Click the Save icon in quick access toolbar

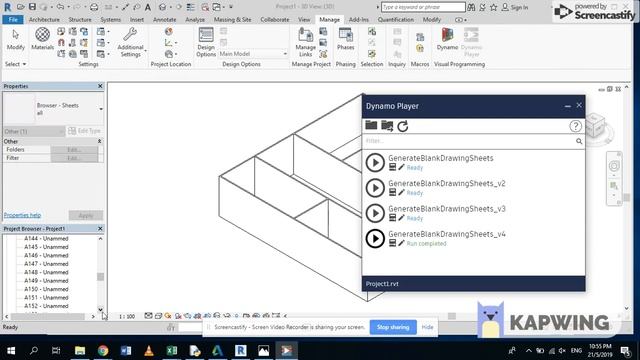32,7
